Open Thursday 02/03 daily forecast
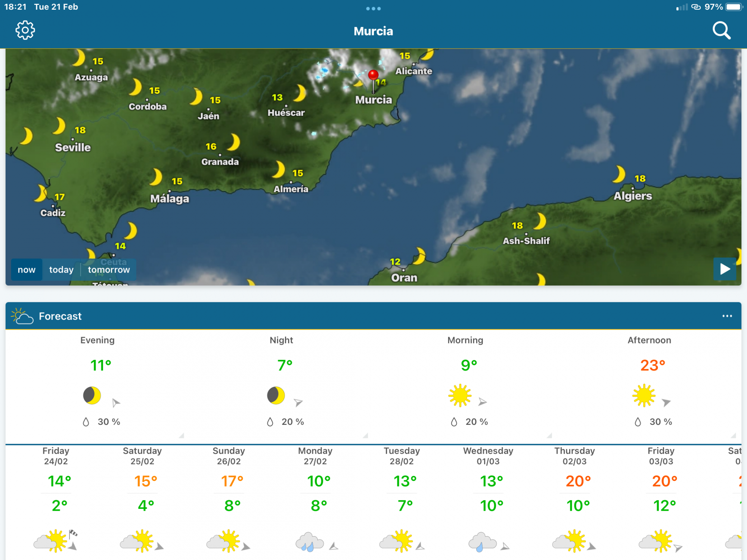Image resolution: width=747 pixels, height=560 pixels. tap(574, 500)
